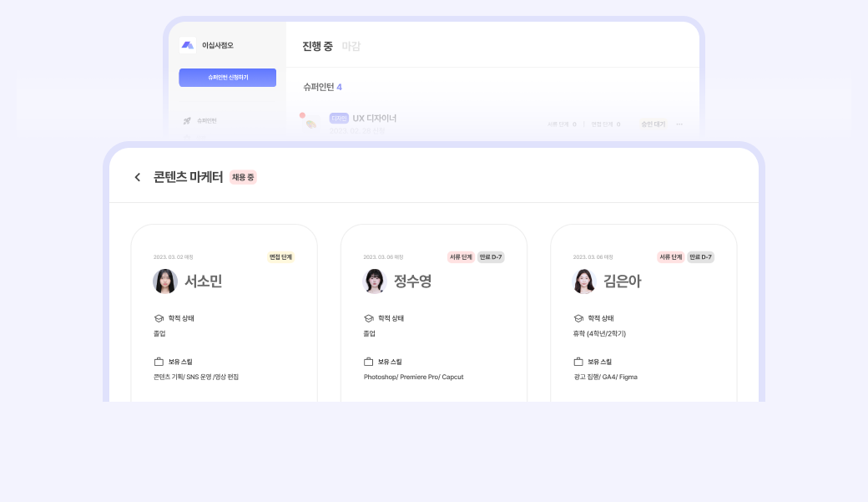This screenshot has width=868, height=502.
Task: Click briefcase icon on 김은아 card
Action: [x=578, y=362]
